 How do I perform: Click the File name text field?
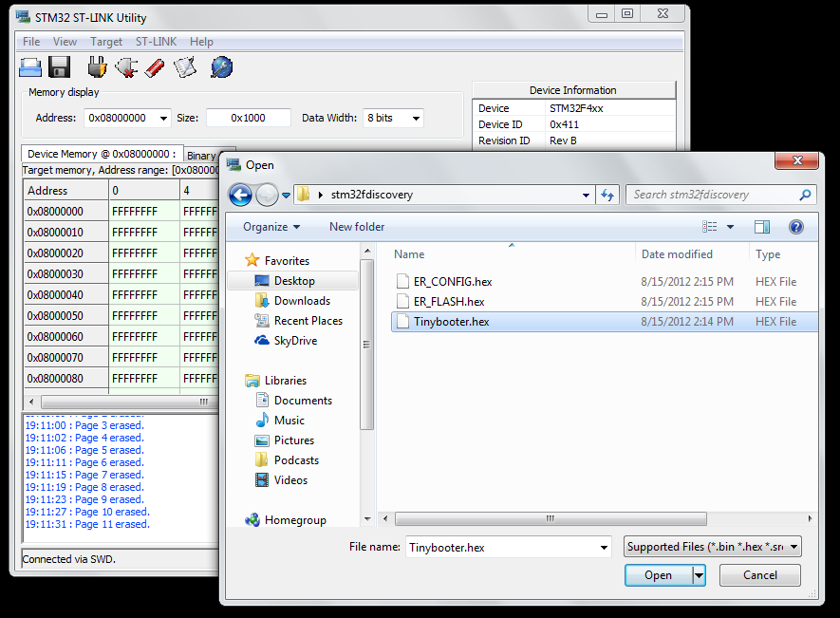[x=502, y=547]
